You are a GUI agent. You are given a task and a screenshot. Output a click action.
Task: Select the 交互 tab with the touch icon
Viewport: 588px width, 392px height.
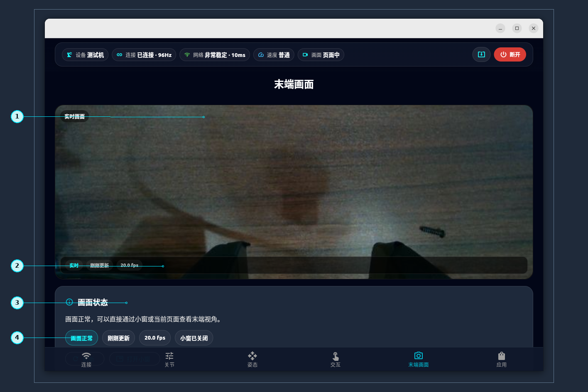point(336,360)
